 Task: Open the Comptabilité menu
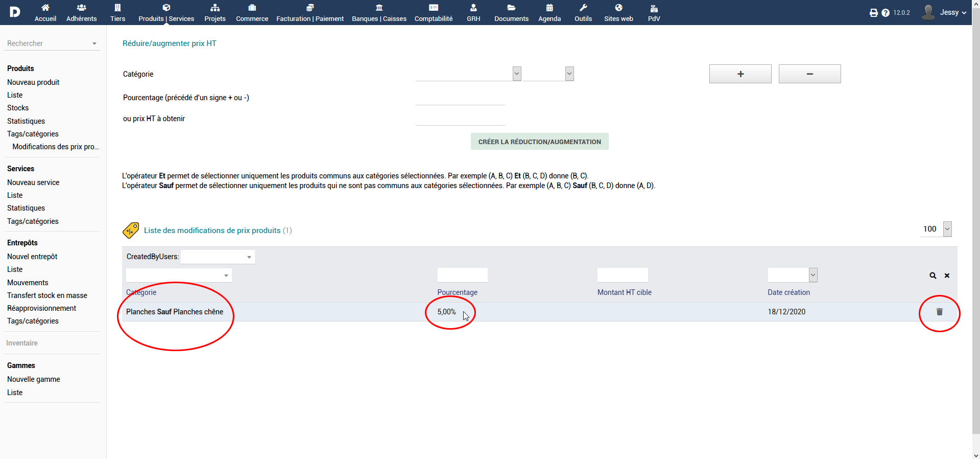433,12
